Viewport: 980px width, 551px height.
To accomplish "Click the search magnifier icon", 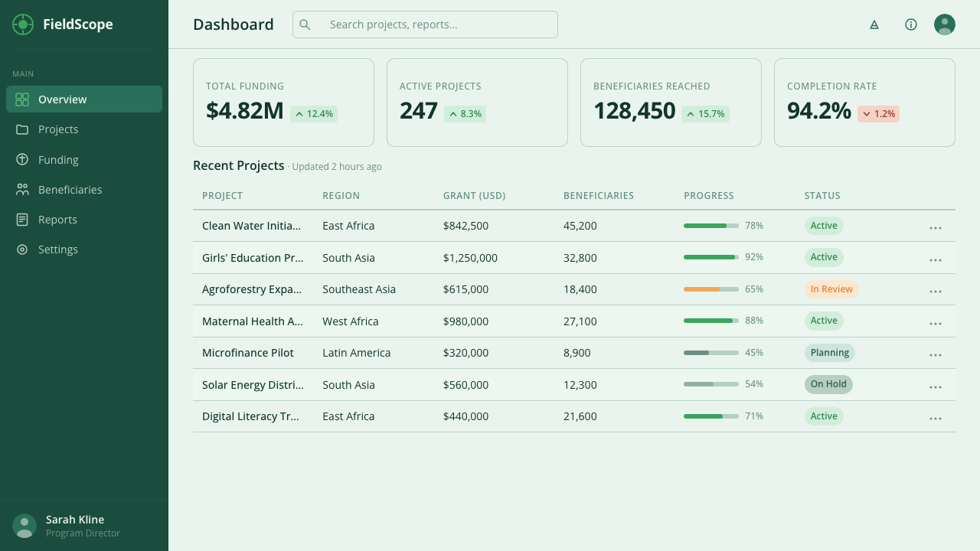I will [x=305, y=24].
